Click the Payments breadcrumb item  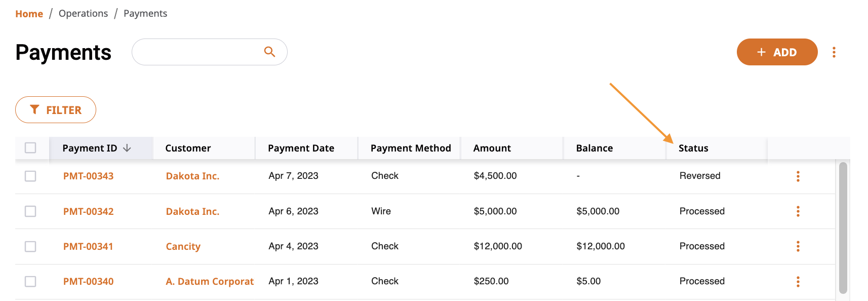coord(145,14)
